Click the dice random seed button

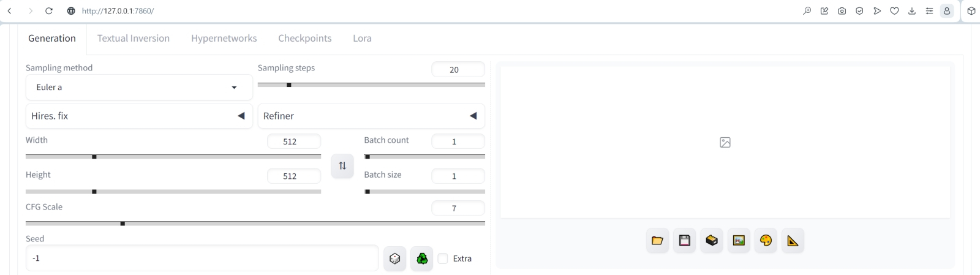395,258
